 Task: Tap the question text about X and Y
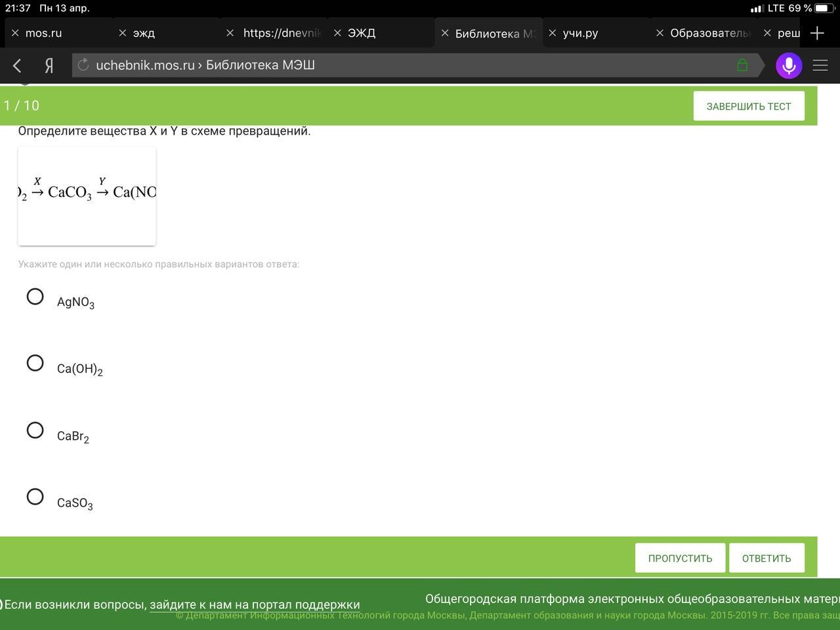(164, 131)
